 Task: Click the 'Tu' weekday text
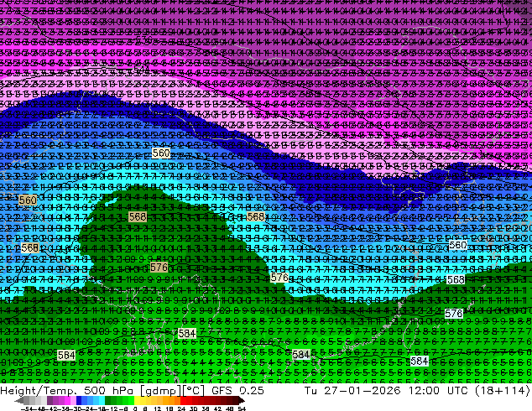[310, 391]
